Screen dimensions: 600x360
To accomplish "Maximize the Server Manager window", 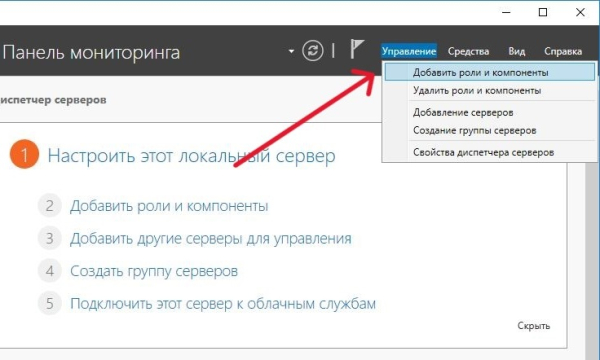I will [543, 12].
